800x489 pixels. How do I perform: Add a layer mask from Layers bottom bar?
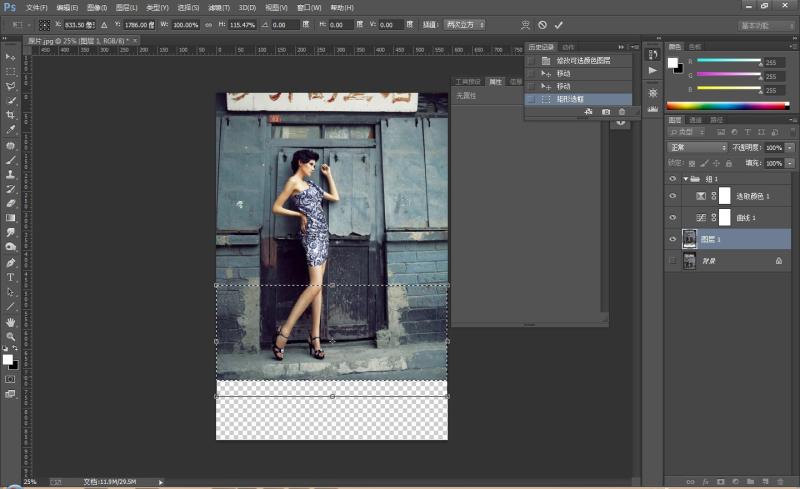click(x=720, y=481)
